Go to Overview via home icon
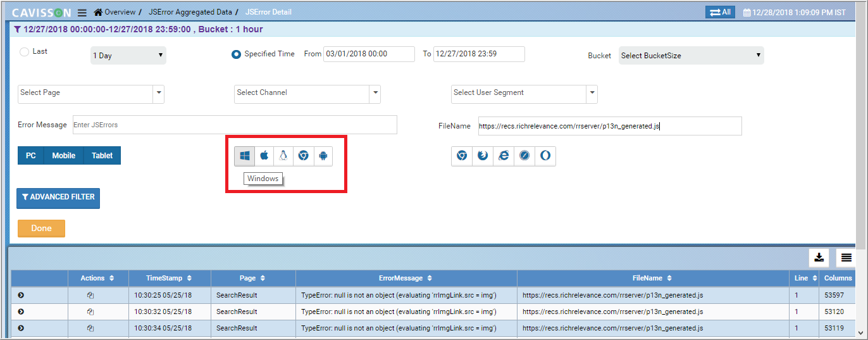 (98, 12)
